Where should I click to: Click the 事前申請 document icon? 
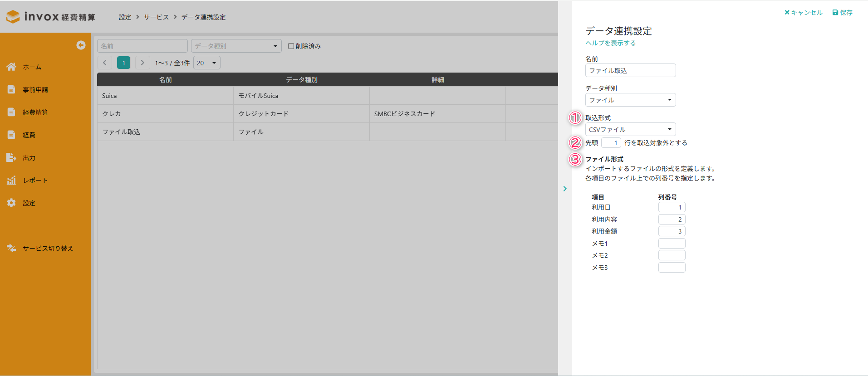11,89
